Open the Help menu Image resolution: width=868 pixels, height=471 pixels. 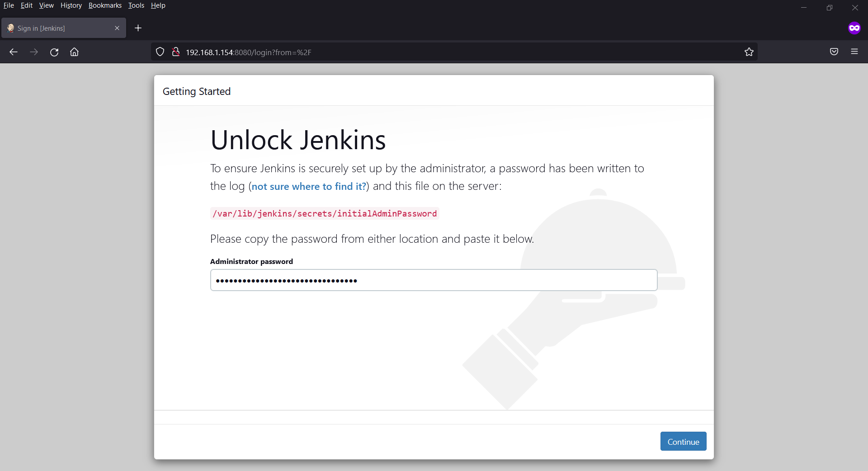(x=158, y=5)
